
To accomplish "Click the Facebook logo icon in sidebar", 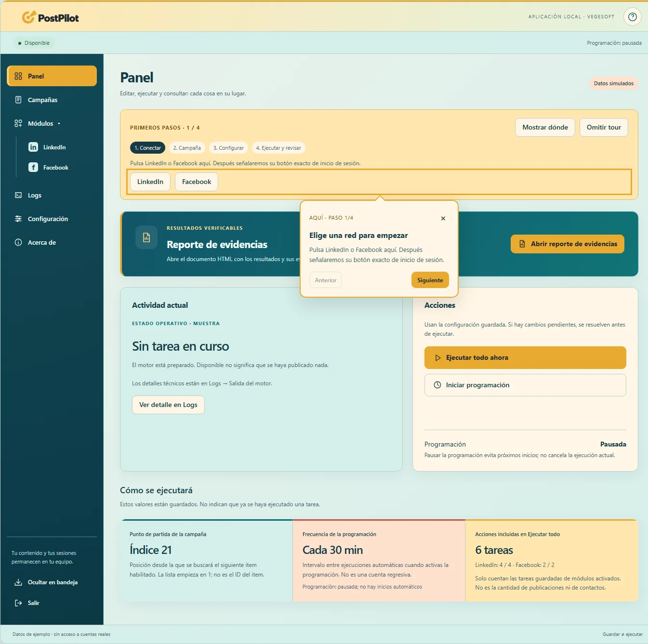I will coord(33,167).
